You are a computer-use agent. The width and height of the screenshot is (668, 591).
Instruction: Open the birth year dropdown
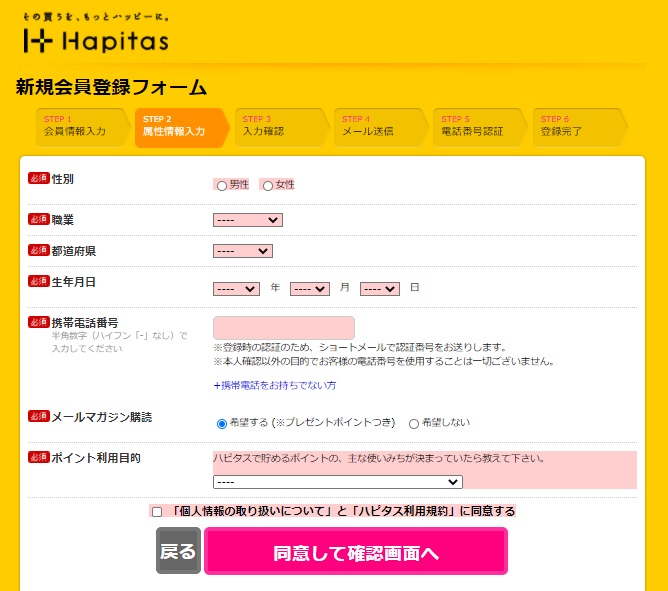236,289
